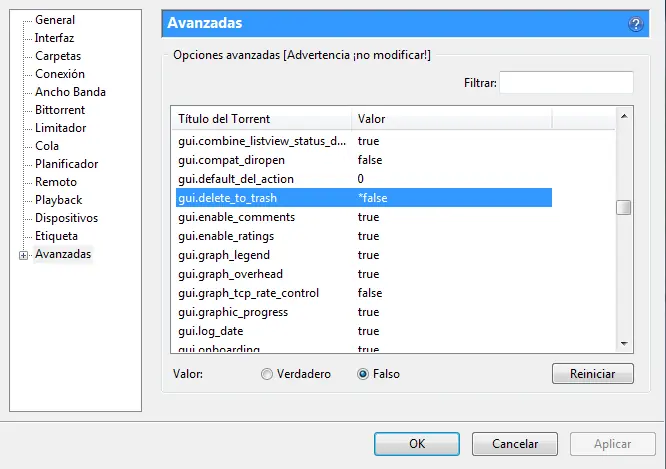Select the gui.graph_tcp_rate_control row
Screen dimensions: 666x469
click(x=364, y=293)
